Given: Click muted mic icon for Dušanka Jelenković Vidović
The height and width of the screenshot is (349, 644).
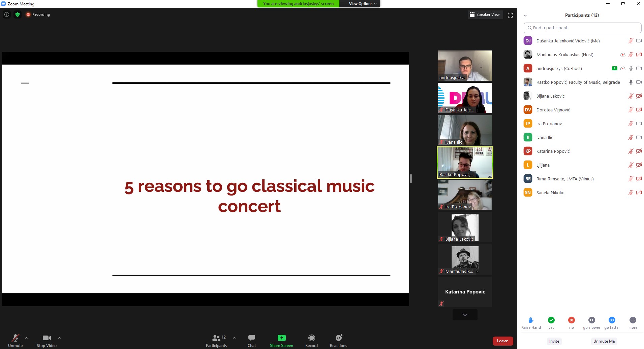Looking at the screenshot, I should click(x=631, y=41).
